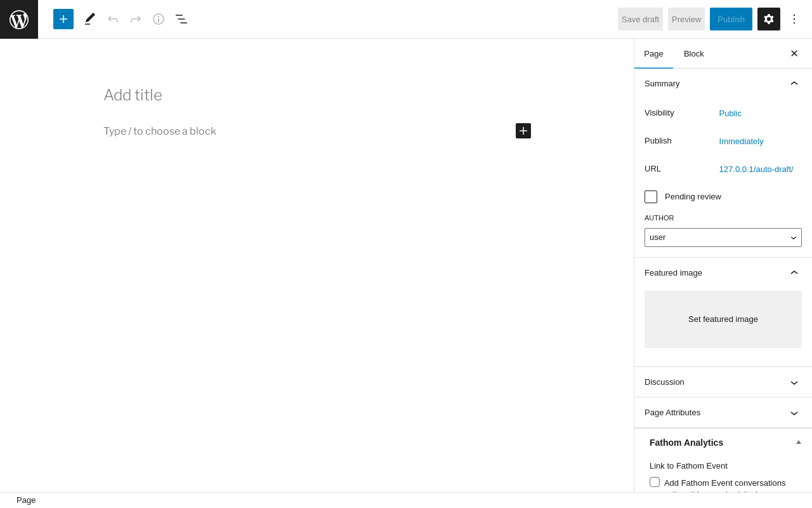Add block with inline black plus

(x=523, y=131)
